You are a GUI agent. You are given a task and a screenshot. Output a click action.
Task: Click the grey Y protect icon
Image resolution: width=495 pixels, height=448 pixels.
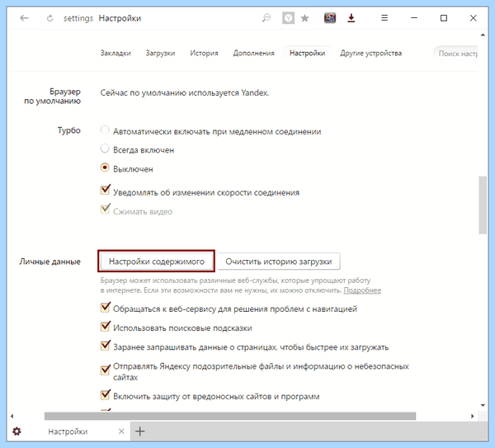(x=288, y=18)
